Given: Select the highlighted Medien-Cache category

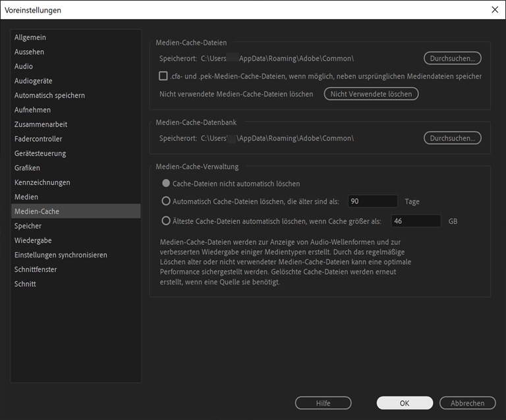Looking at the screenshot, I should tap(76, 211).
